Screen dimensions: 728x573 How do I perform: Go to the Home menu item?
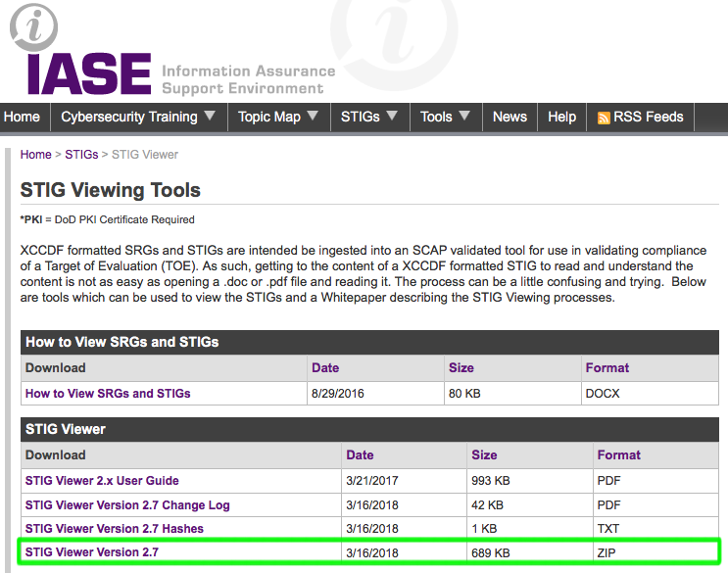[23, 117]
